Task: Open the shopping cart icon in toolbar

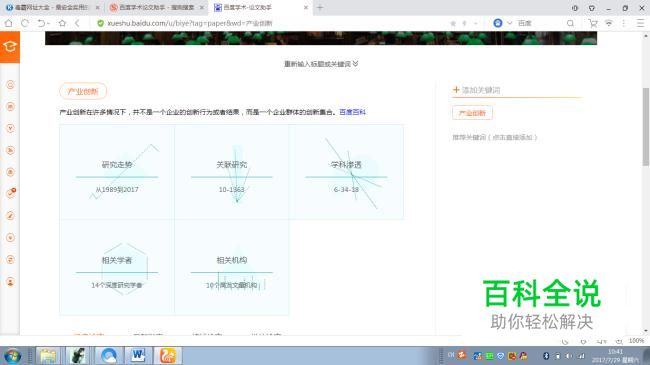Action: coord(593,24)
